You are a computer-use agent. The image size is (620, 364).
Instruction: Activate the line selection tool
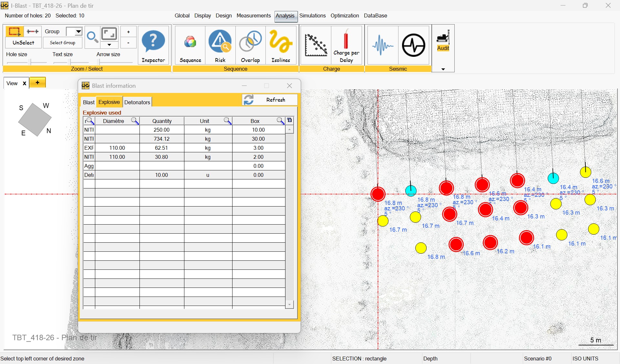(x=33, y=31)
